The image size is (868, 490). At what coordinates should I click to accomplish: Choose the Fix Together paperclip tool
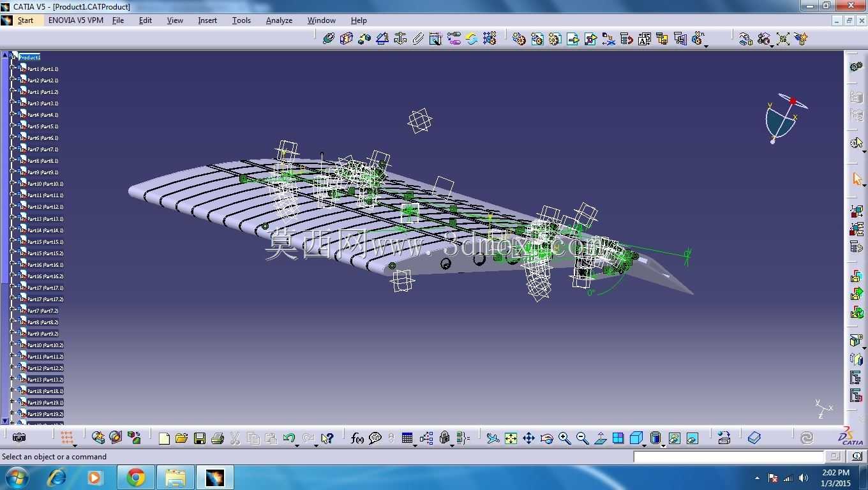[x=418, y=39]
